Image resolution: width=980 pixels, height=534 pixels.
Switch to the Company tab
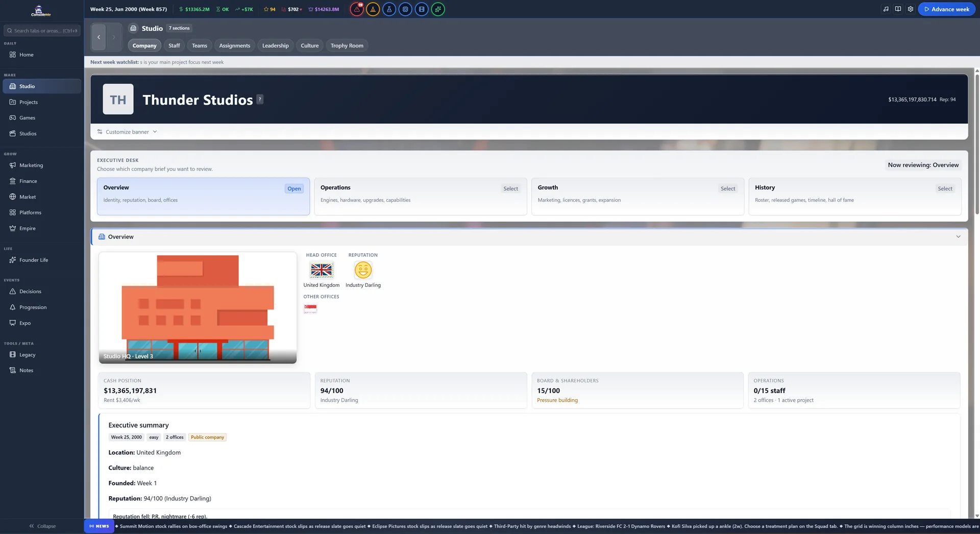[x=144, y=45]
